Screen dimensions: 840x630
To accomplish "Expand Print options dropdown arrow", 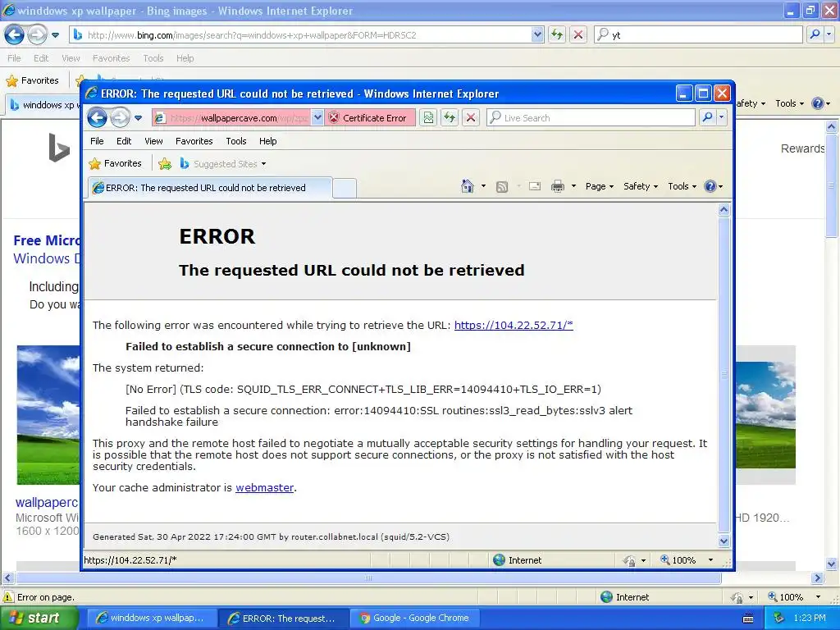I will [573, 186].
